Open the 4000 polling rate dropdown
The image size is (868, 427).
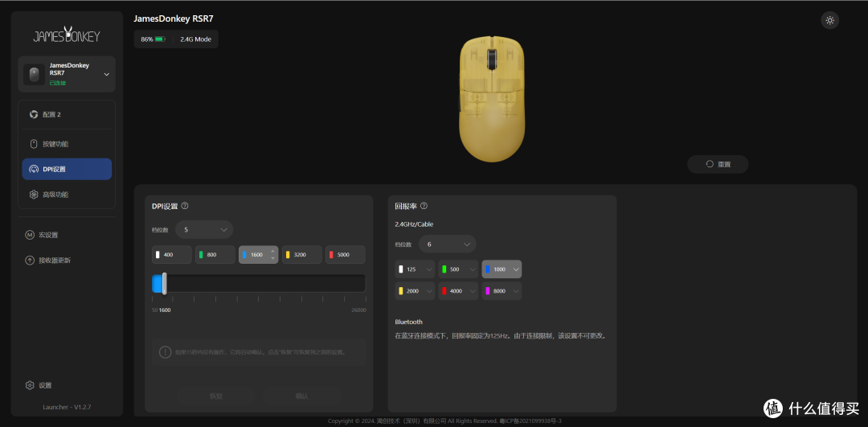pos(458,291)
